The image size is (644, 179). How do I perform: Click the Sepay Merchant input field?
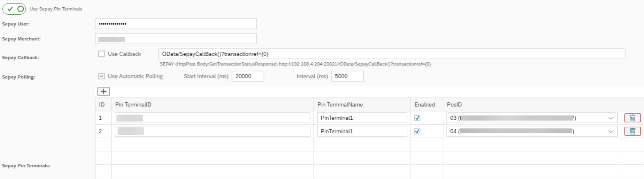[x=176, y=39]
